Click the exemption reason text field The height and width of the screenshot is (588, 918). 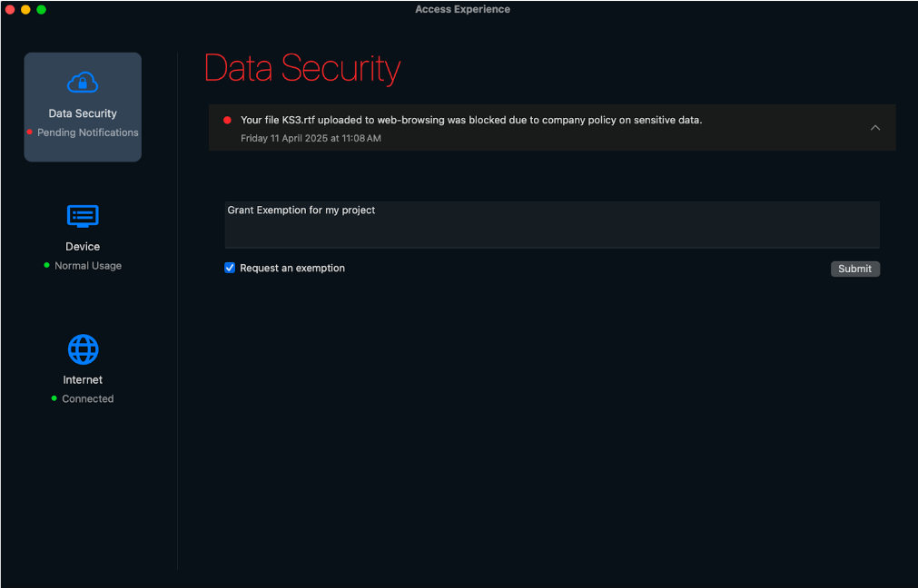[552, 225]
